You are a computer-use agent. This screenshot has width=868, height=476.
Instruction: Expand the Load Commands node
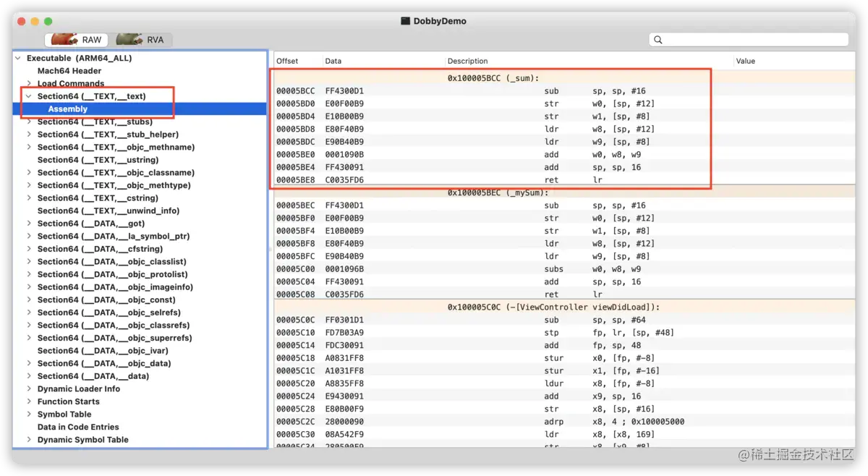pos(29,84)
